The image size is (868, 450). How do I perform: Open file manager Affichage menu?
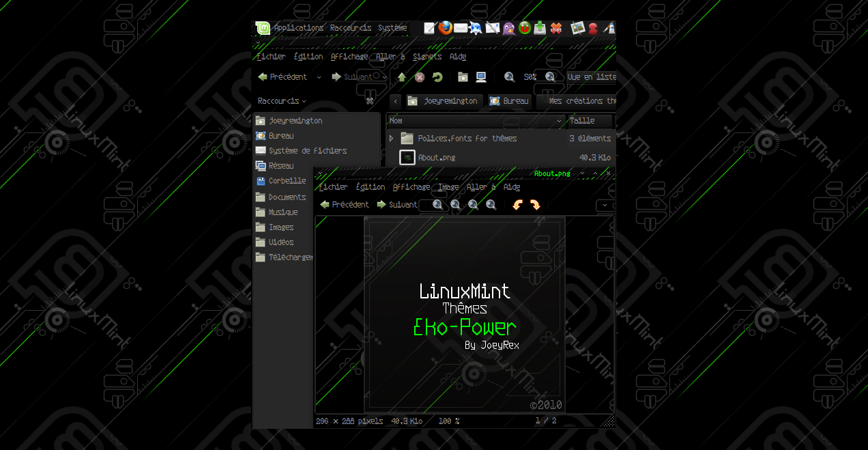pos(349,57)
